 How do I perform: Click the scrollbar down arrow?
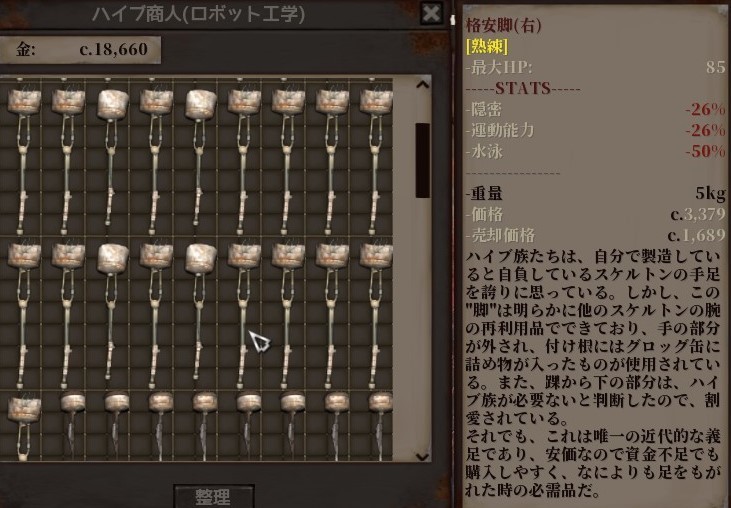[422, 456]
